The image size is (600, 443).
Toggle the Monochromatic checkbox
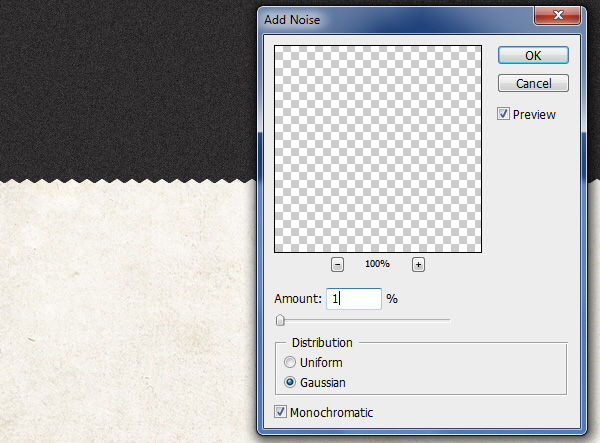point(280,412)
